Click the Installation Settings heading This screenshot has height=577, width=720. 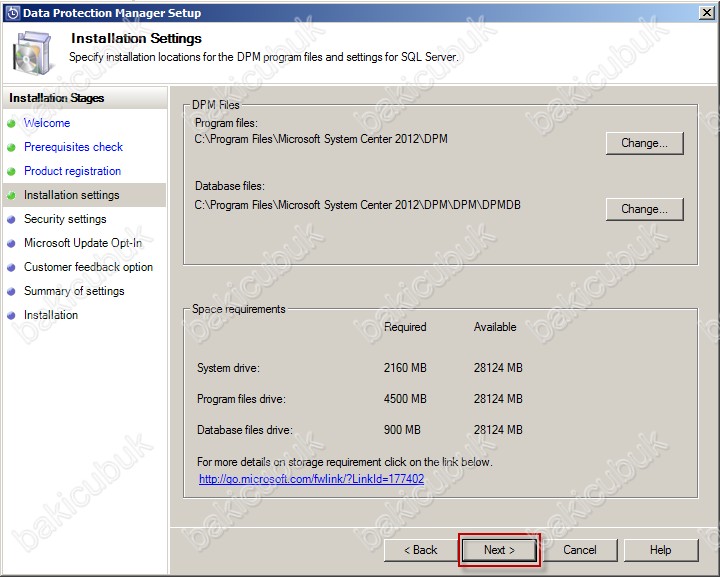[x=136, y=38]
